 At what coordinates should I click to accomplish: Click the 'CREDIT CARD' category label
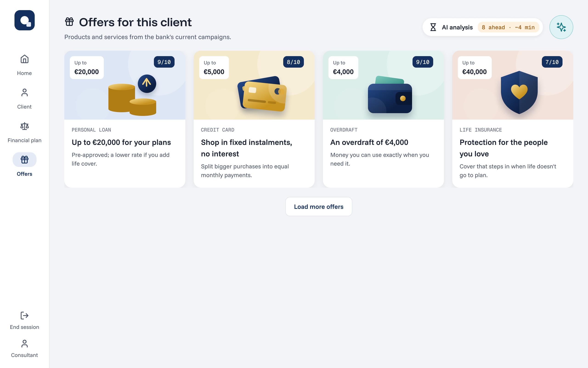pos(218,130)
